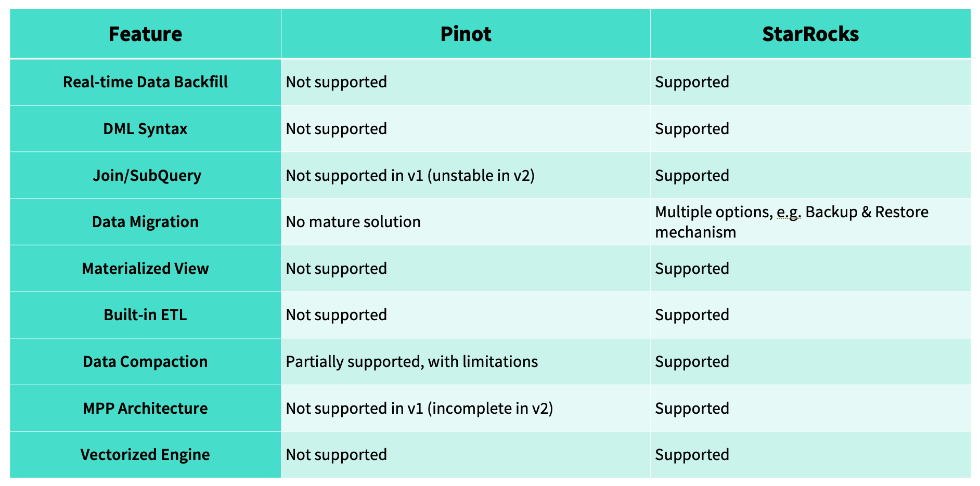
Task: Click the Join/SubQuery feature cell
Action: point(147,176)
